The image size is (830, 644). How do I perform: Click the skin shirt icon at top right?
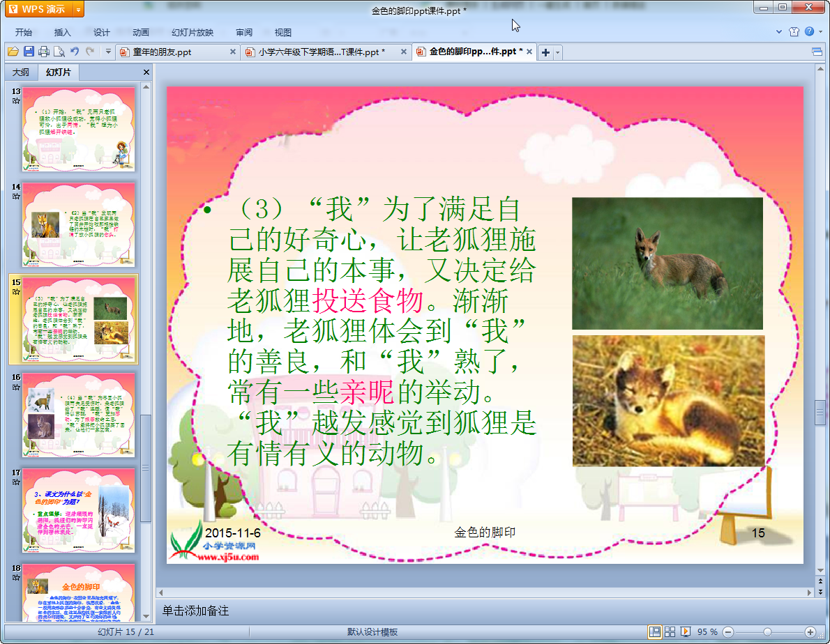[x=794, y=32]
